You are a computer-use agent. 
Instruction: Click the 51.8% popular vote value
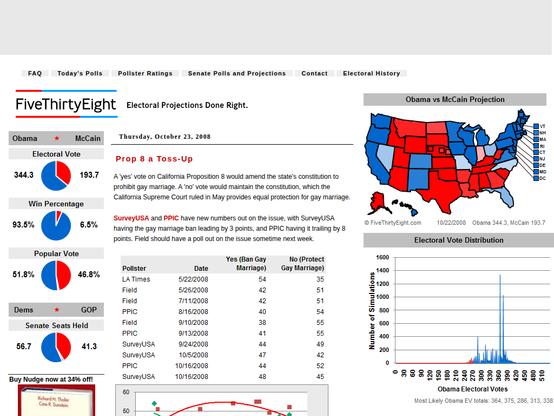tap(23, 275)
